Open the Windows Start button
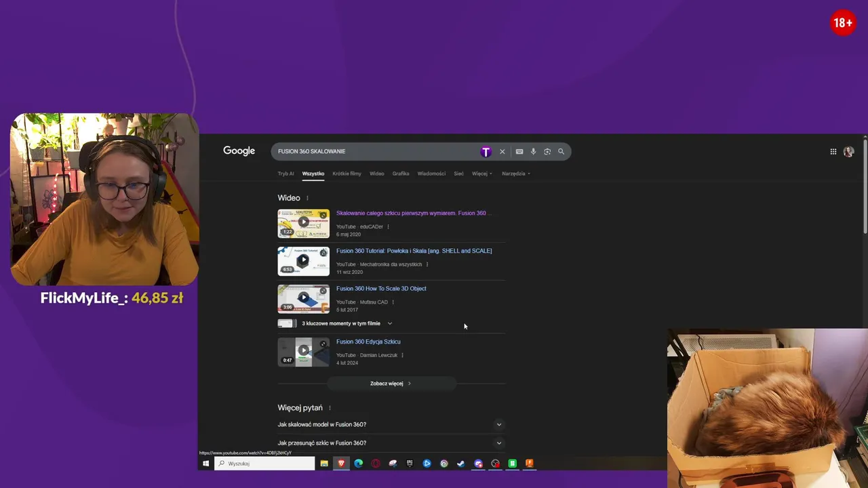Viewport: 868px width, 488px height. point(206,464)
